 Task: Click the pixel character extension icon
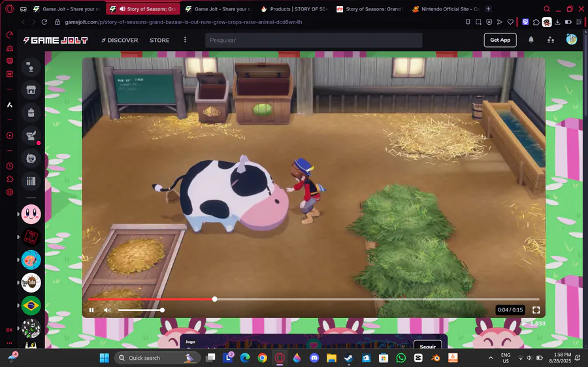(547, 22)
